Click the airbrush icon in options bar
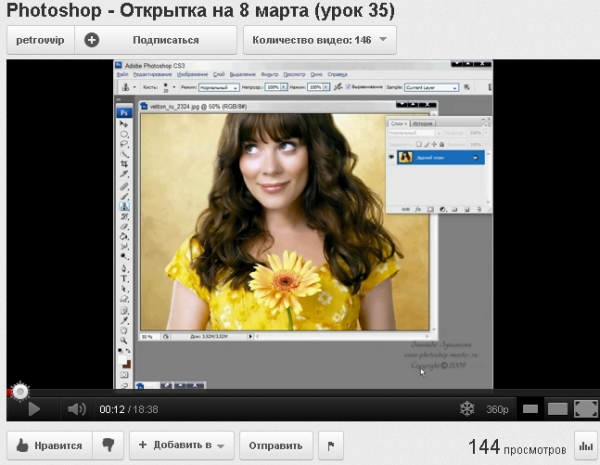 (338, 87)
